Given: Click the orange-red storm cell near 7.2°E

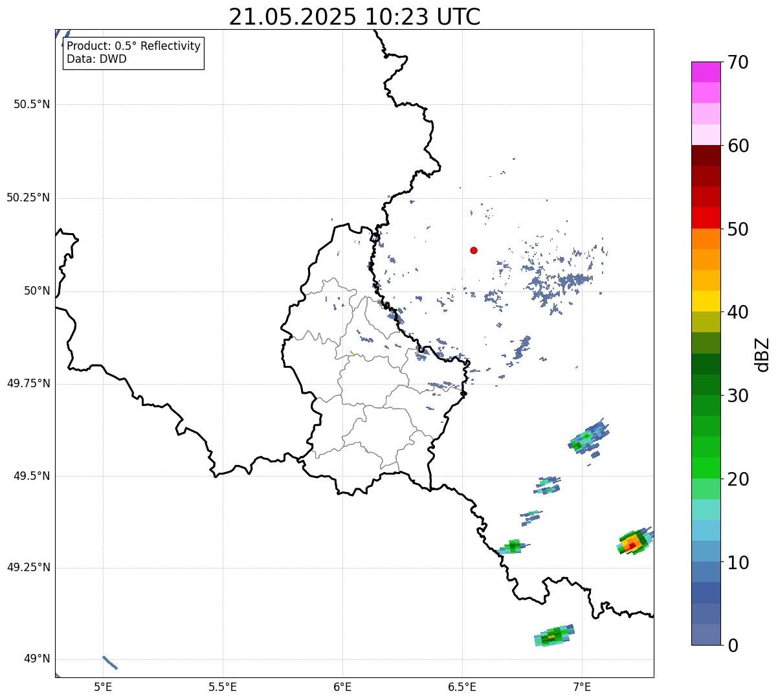Looking at the screenshot, I should click(x=634, y=541).
